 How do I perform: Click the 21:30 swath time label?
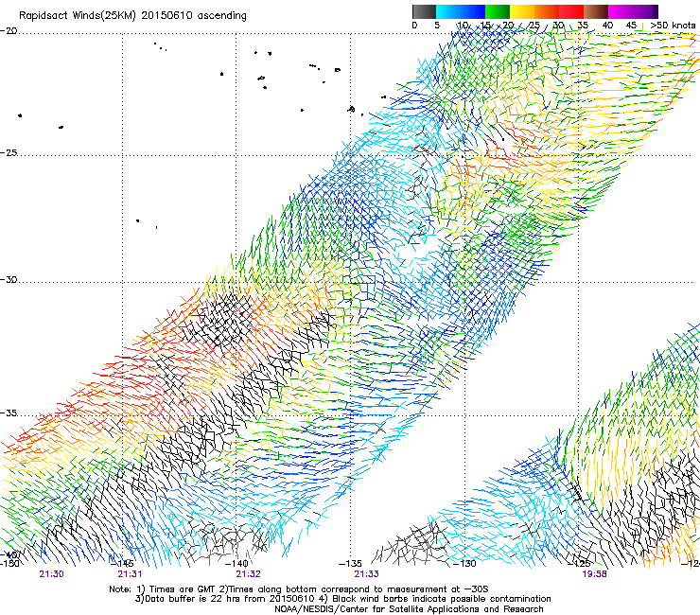coord(51,574)
